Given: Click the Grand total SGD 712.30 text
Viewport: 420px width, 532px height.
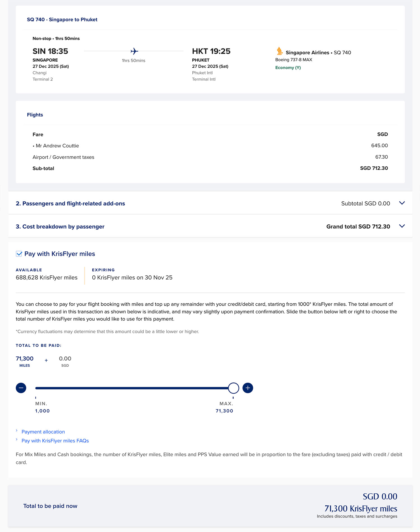Looking at the screenshot, I should [x=358, y=227].
